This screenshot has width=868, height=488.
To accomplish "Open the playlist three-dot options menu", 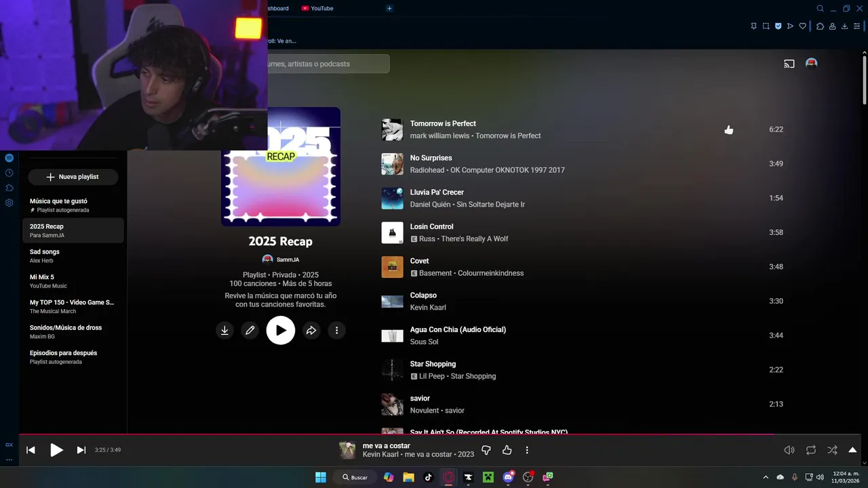I will pos(337,331).
